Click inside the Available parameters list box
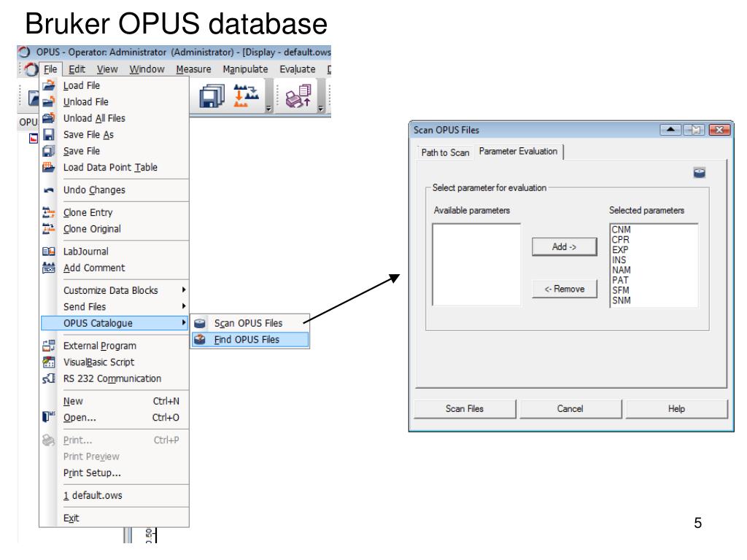This screenshot has width=747, height=560. 476,264
